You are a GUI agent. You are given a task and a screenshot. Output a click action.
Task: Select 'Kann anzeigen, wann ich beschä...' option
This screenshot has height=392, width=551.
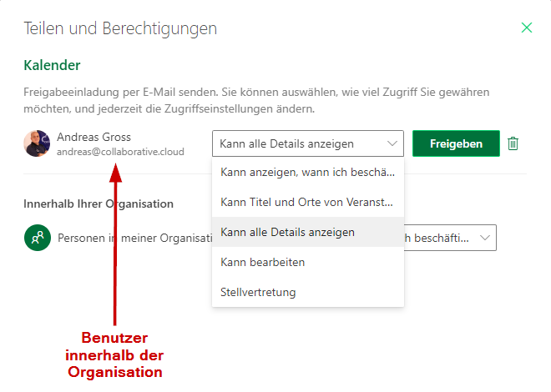click(308, 172)
